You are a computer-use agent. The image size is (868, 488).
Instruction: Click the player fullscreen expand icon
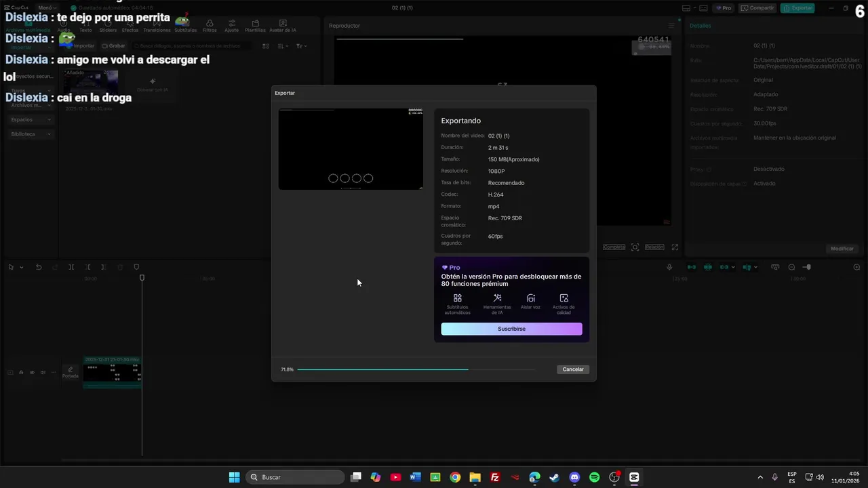pos(675,247)
